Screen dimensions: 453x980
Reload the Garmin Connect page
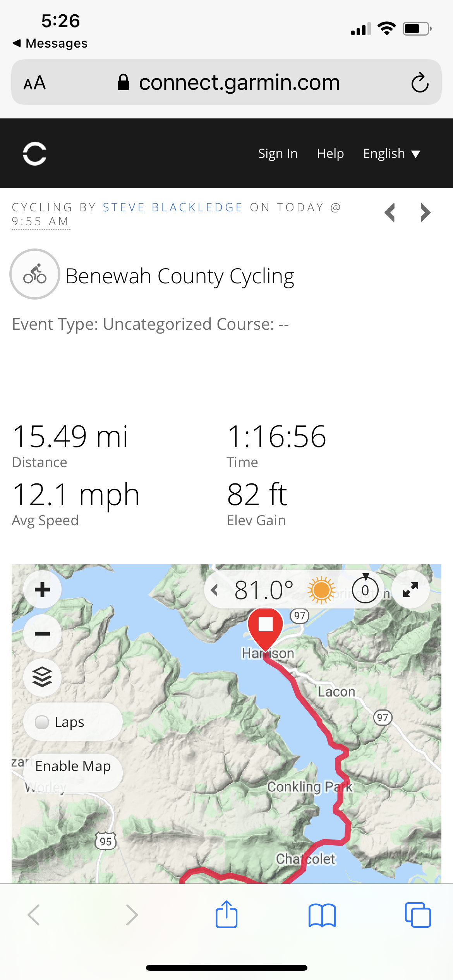(x=420, y=82)
